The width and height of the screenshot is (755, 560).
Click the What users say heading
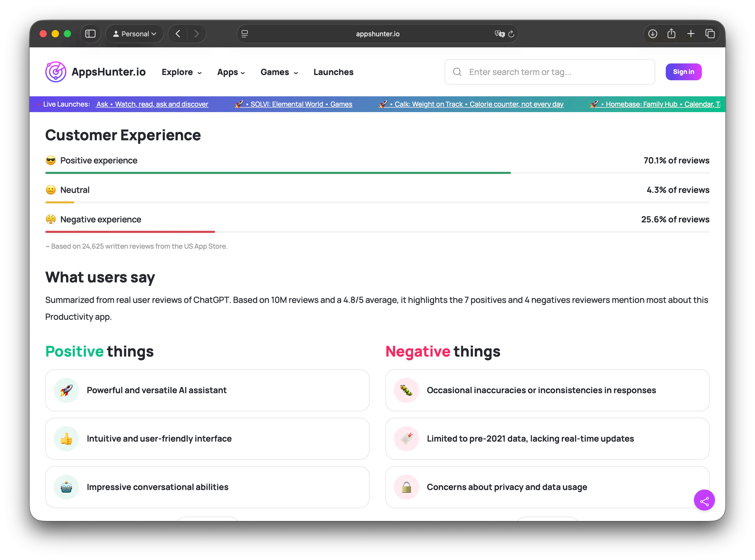[100, 277]
